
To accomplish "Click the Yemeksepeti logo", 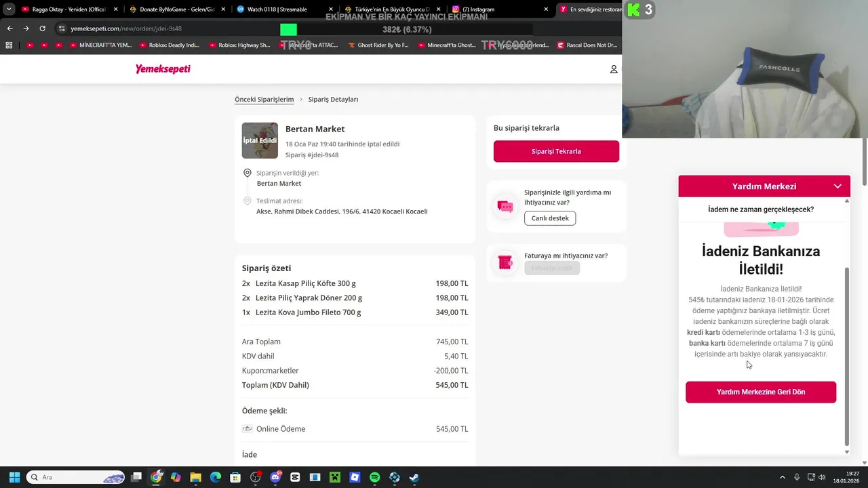I will (163, 69).
